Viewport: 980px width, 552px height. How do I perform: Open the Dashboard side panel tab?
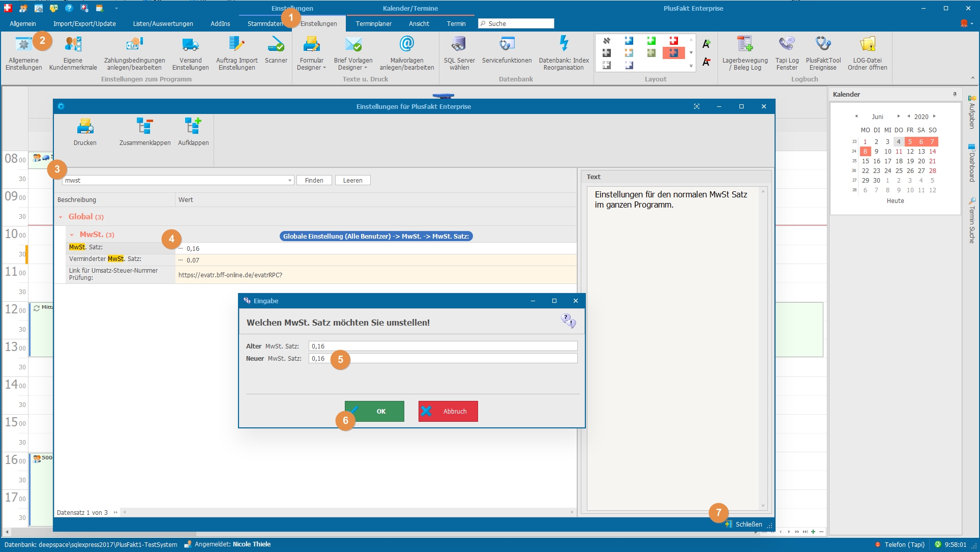pos(972,164)
